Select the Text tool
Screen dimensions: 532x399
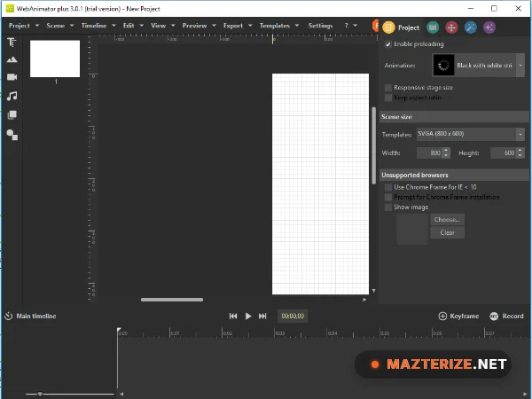point(12,42)
